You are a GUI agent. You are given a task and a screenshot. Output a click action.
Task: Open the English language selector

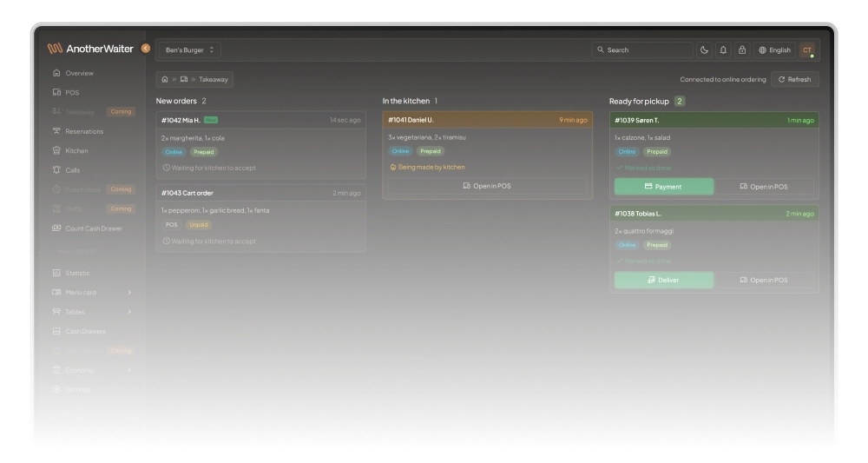pos(774,50)
